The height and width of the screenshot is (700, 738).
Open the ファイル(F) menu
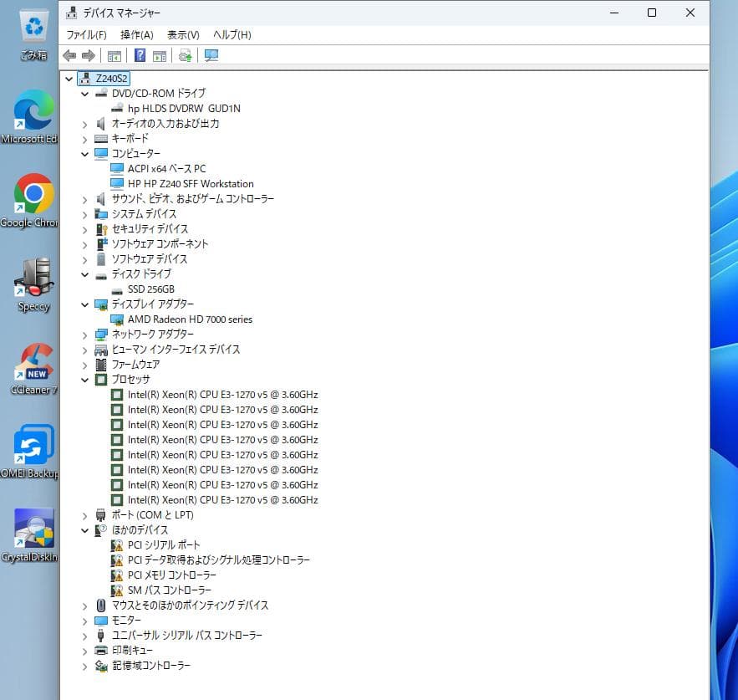[x=86, y=35]
